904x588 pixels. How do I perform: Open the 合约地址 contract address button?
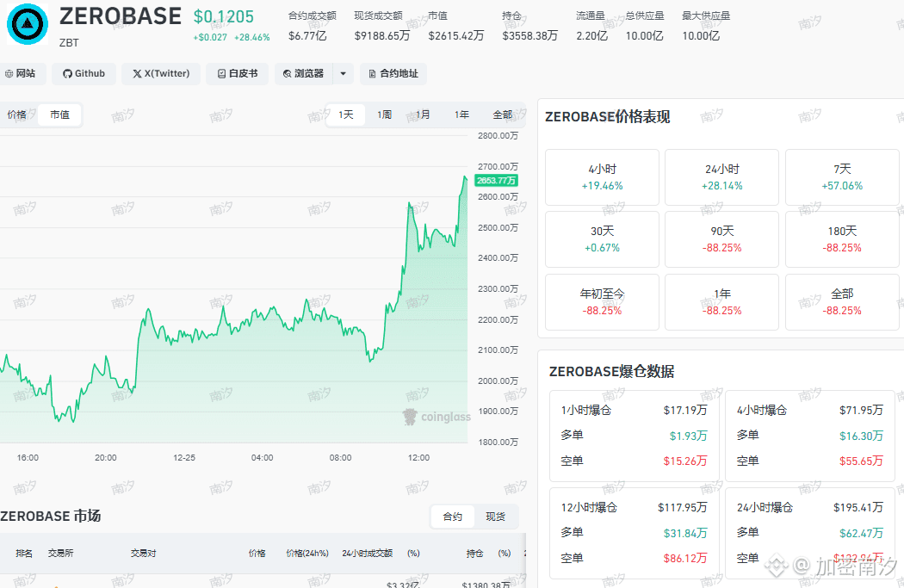point(393,74)
